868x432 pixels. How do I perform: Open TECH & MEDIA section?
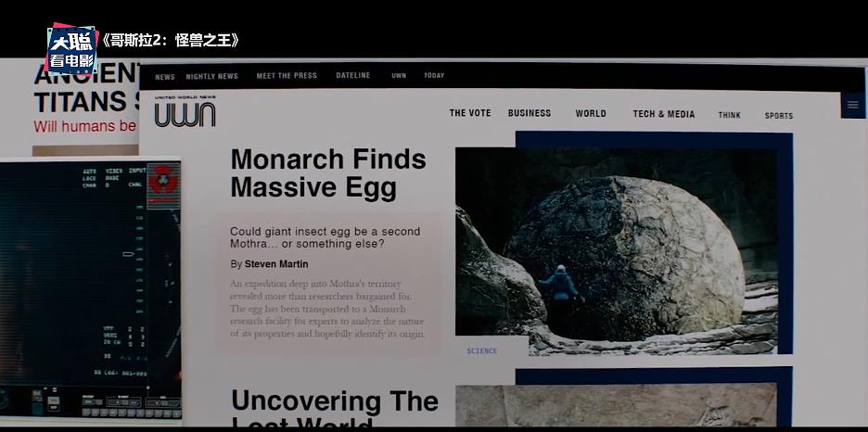point(664,114)
